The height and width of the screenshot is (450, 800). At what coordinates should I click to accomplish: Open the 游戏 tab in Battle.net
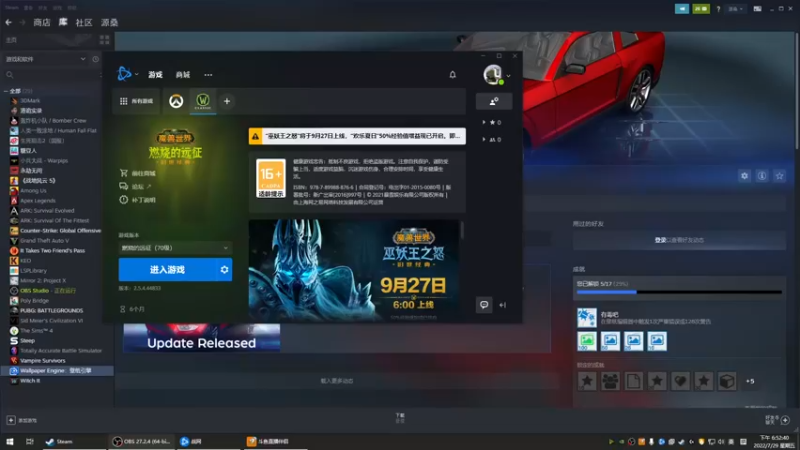[155, 74]
